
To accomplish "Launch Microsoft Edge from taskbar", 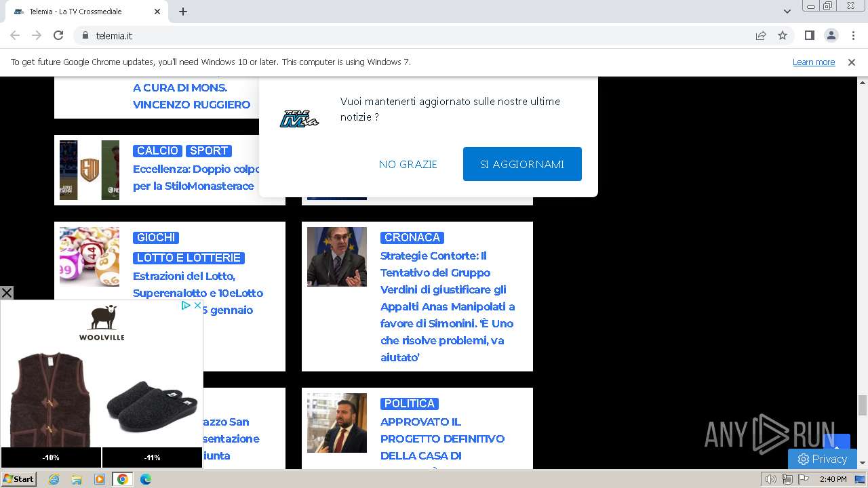I will click(x=146, y=479).
